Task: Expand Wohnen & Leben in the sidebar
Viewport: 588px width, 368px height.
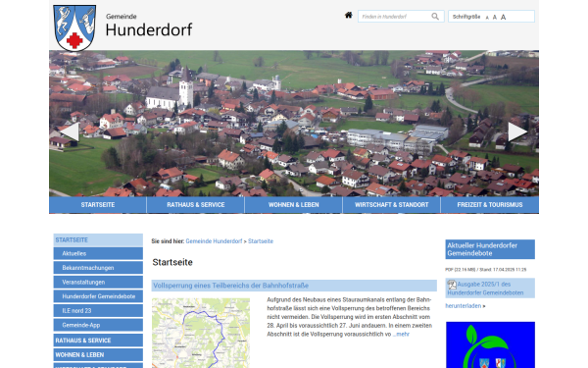Action: 98,355
